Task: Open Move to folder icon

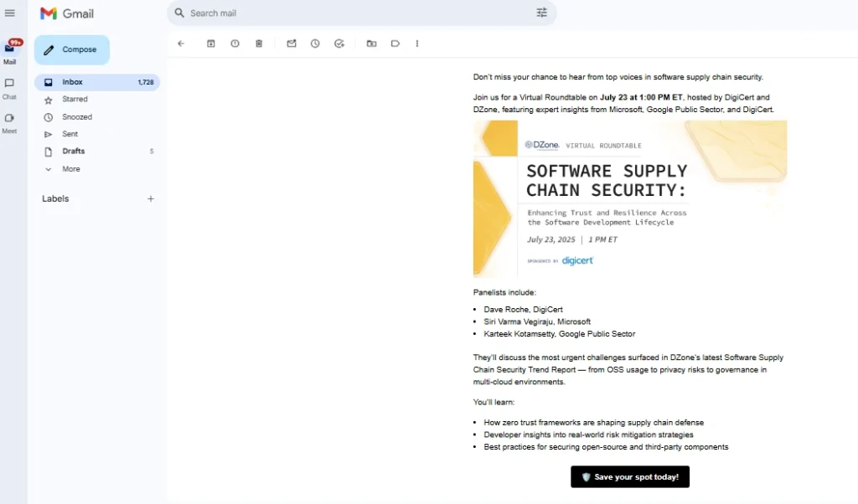Action: point(371,44)
